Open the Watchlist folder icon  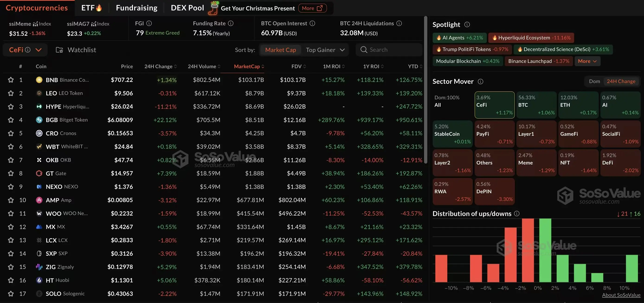tap(59, 50)
